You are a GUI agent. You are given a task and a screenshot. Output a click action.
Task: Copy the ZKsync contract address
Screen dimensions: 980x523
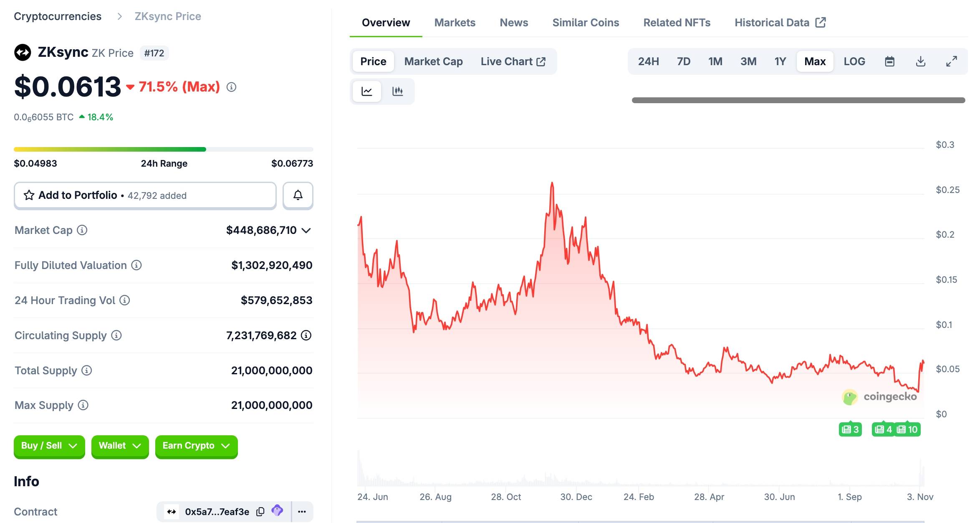260,511
